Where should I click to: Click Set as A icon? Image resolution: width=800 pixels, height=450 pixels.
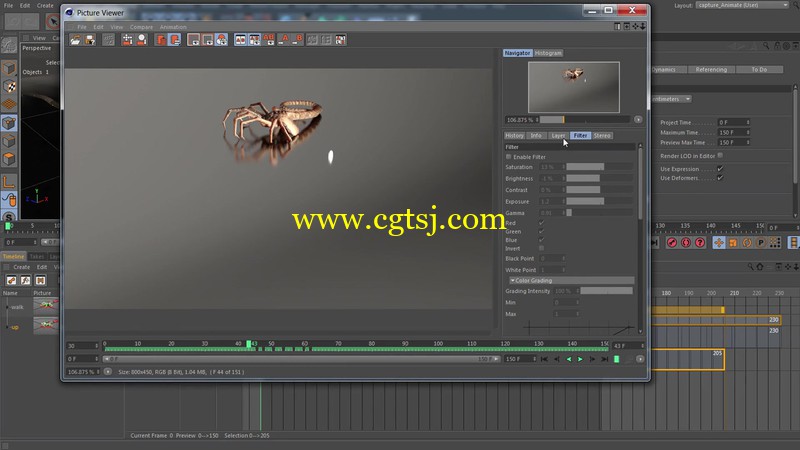tap(283, 40)
